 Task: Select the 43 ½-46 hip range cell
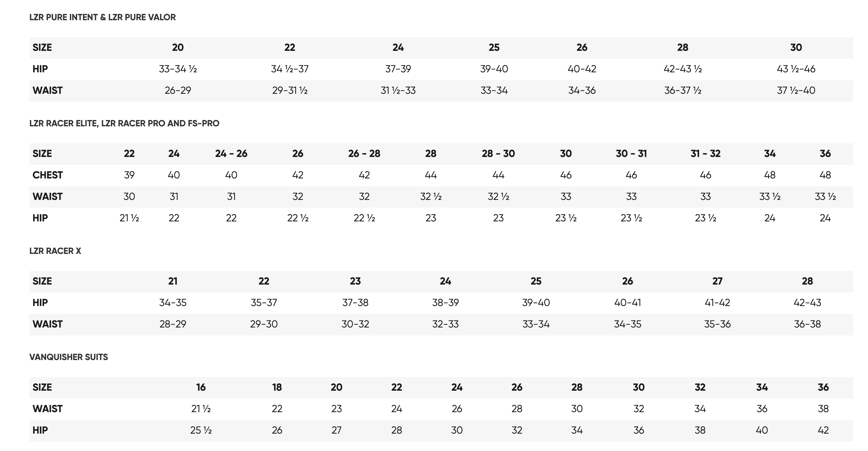[796, 69]
